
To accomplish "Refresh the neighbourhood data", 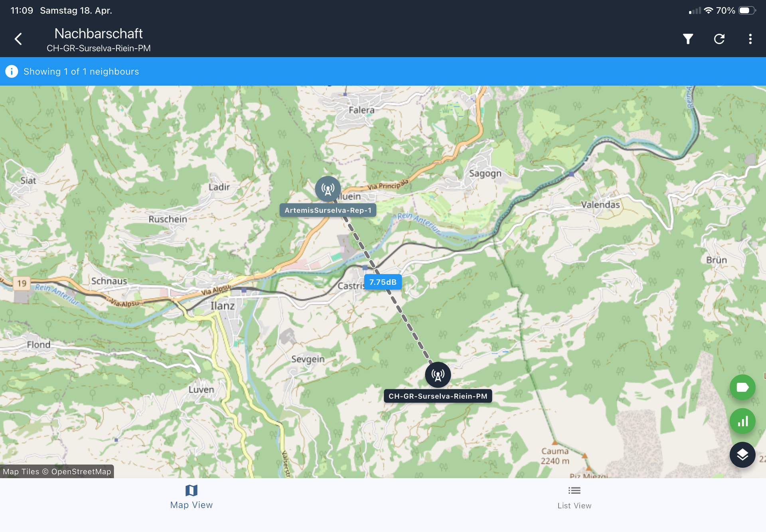I will (x=719, y=39).
